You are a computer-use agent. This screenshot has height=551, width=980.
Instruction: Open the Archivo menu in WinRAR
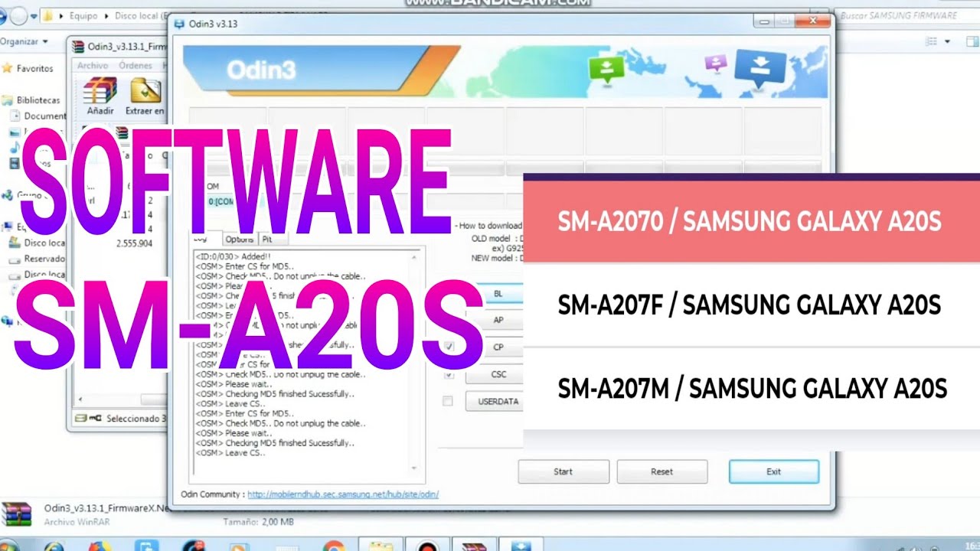pos(92,66)
